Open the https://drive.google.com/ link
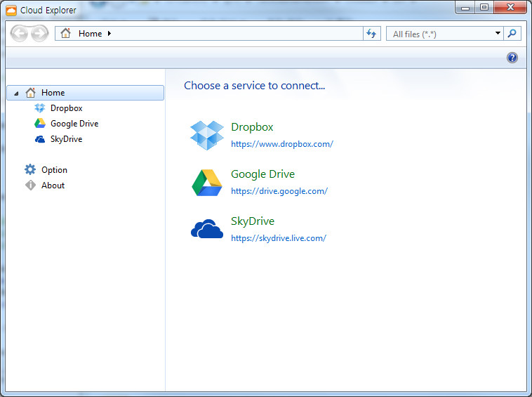 click(x=279, y=191)
